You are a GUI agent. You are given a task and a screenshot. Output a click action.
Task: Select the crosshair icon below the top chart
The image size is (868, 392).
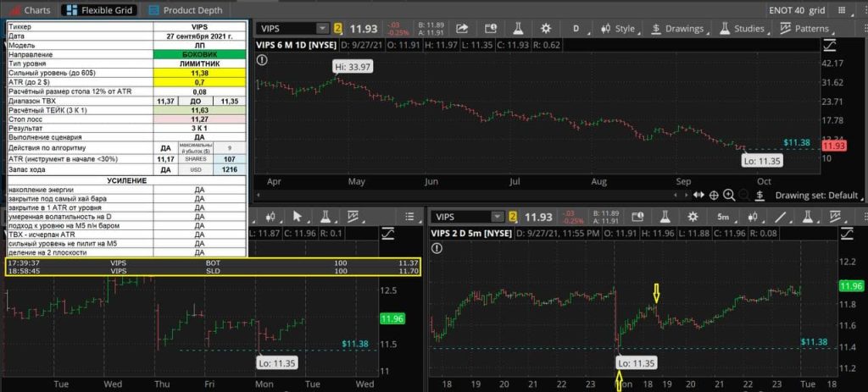point(714,195)
